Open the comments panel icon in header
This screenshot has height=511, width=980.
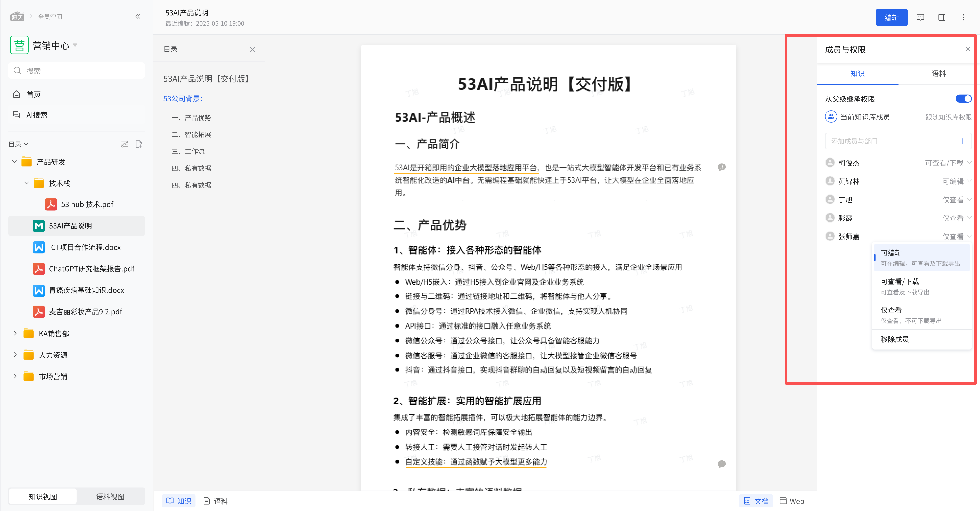coord(920,18)
